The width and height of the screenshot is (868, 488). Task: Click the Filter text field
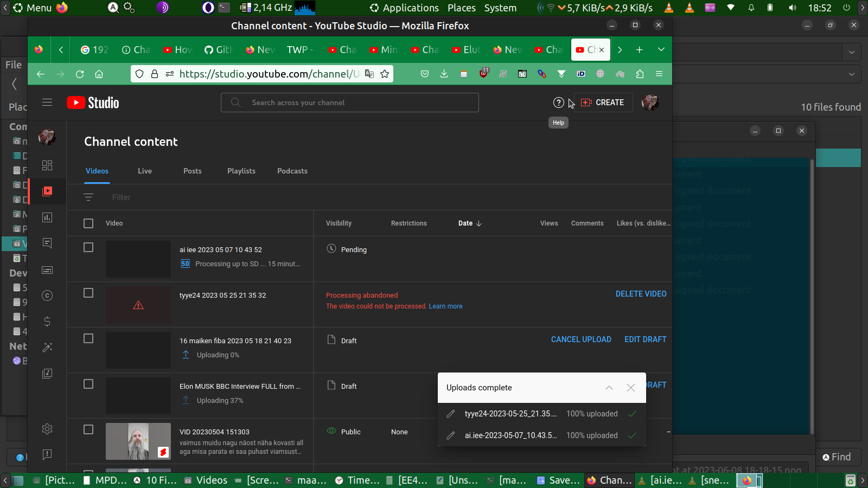tap(122, 197)
